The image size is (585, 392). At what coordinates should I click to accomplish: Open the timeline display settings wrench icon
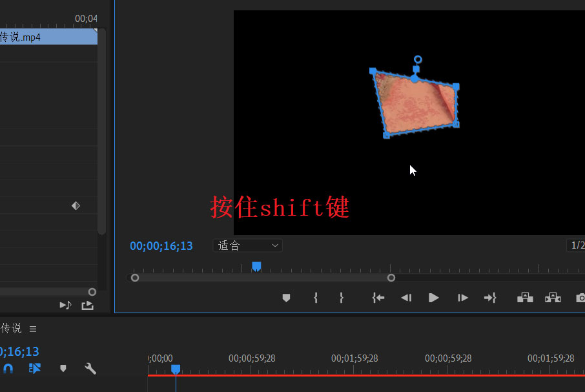click(x=90, y=368)
